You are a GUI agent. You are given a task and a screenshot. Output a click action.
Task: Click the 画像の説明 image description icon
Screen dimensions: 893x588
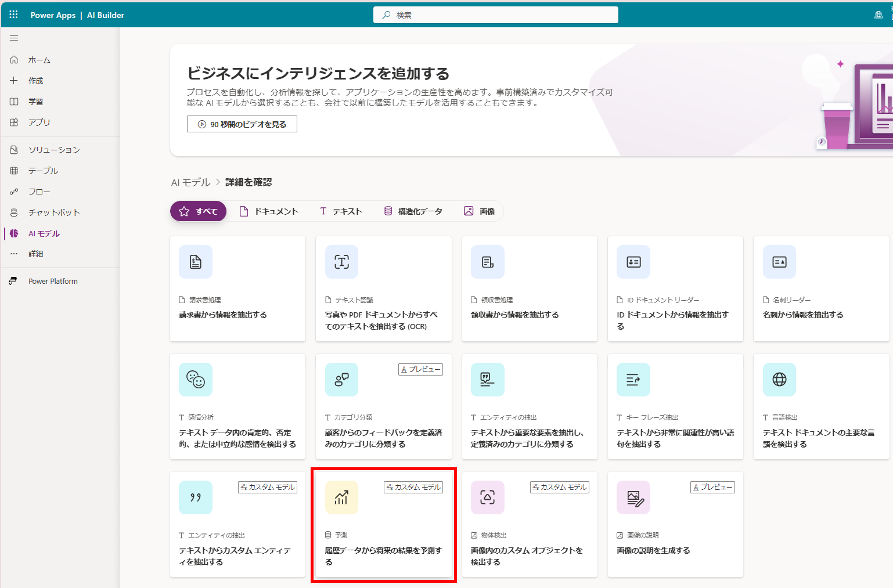pyautogui.click(x=633, y=497)
